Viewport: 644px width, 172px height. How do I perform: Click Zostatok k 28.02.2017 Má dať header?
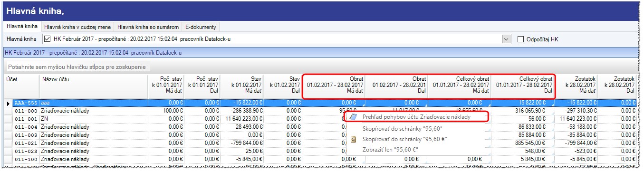pyautogui.click(x=577, y=86)
